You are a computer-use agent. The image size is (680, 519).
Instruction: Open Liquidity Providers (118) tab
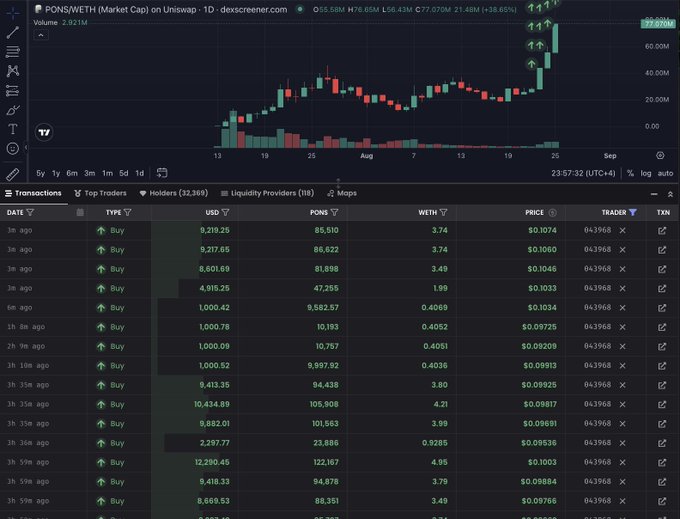[267, 193]
